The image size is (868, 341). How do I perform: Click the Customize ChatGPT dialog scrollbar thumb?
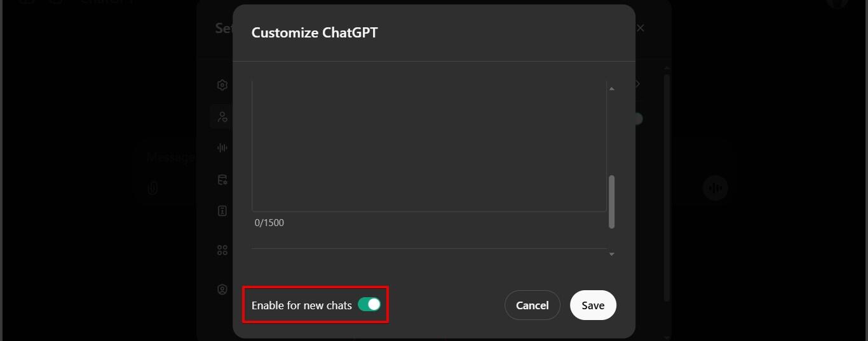[612, 201]
